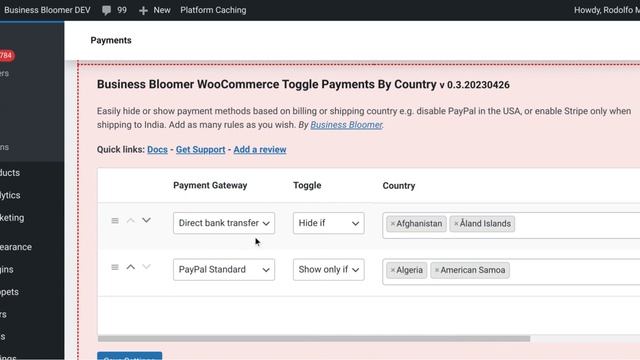
Task: Click horizontal scrollbar below rules table
Action: pyautogui.click(x=313, y=338)
